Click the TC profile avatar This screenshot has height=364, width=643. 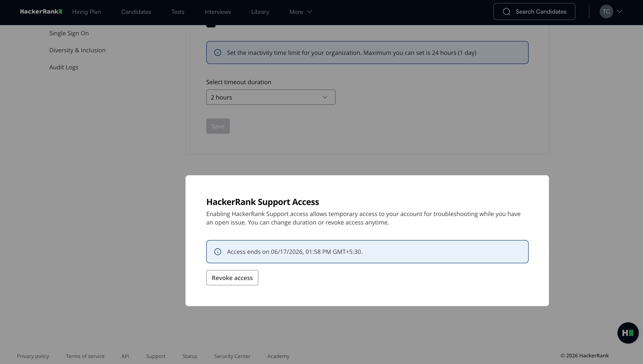[606, 11]
